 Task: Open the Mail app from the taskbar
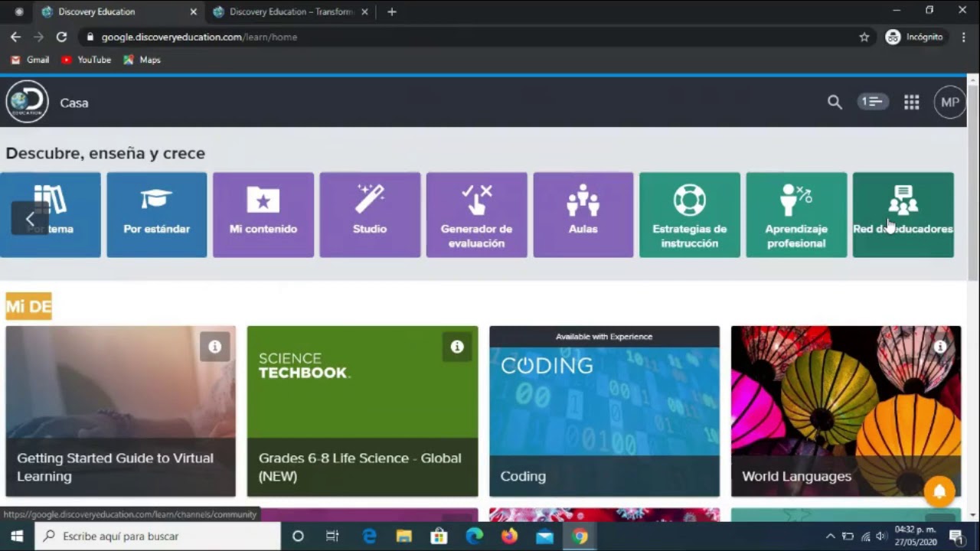[x=544, y=536]
